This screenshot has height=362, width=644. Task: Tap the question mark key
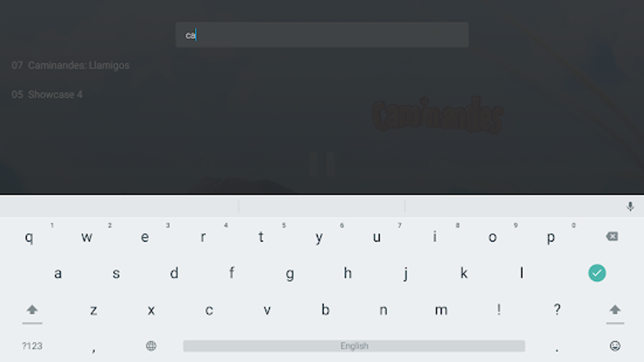pos(557,310)
